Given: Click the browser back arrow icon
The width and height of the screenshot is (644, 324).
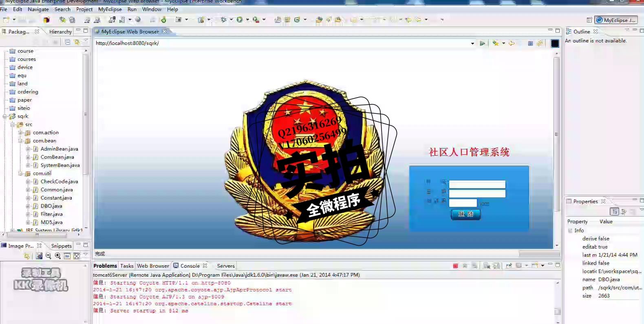Looking at the screenshot, I should [512, 43].
